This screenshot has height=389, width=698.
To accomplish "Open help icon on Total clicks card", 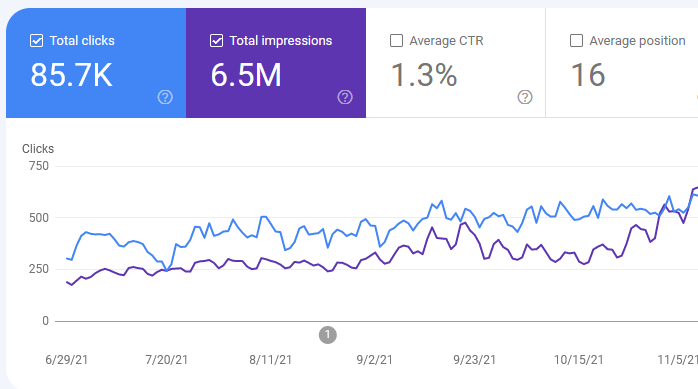I will (x=165, y=97).
